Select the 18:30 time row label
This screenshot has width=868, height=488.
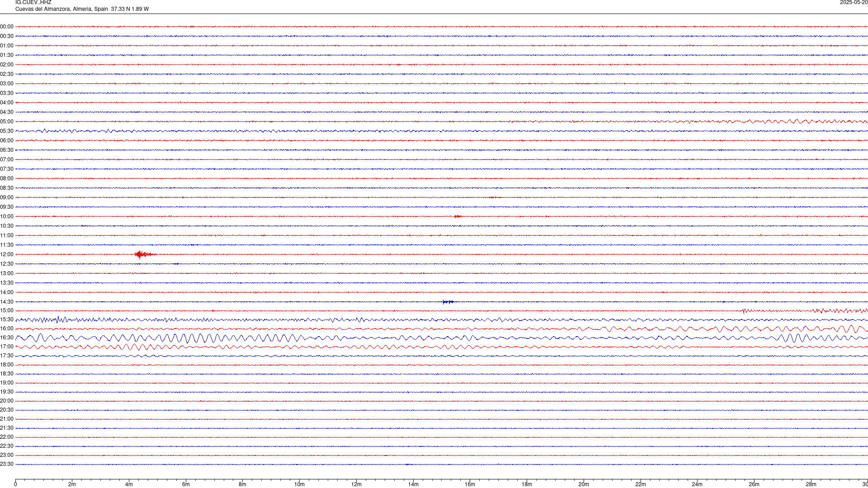pyautogui.click(x=7, y=374)
